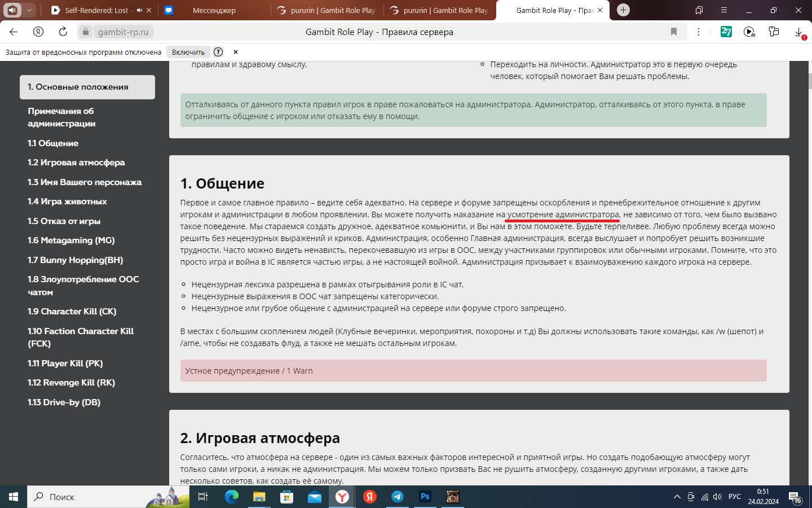Dismiss the malware protection notification bar
The width and height of the screenshot is (812, 508).
tap(236, 52)
